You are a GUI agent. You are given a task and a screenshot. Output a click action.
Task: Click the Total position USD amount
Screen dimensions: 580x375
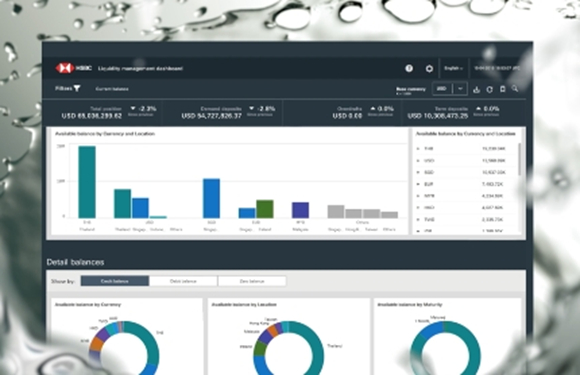click(x=91, y=116)
